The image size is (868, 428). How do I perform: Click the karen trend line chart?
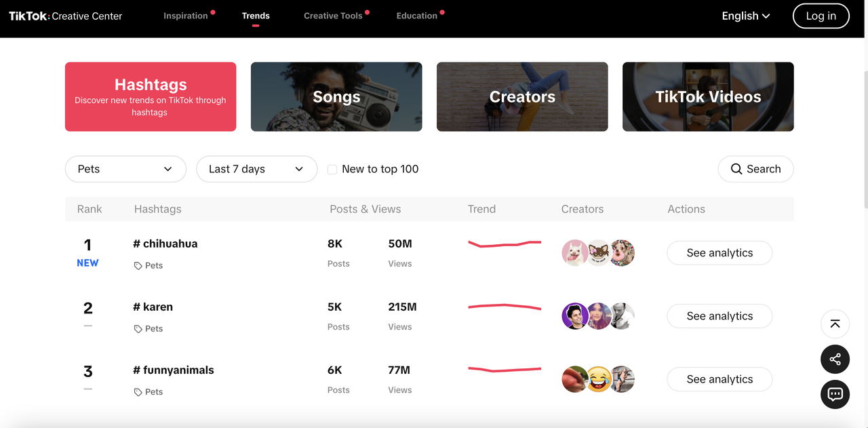point(505,307)
